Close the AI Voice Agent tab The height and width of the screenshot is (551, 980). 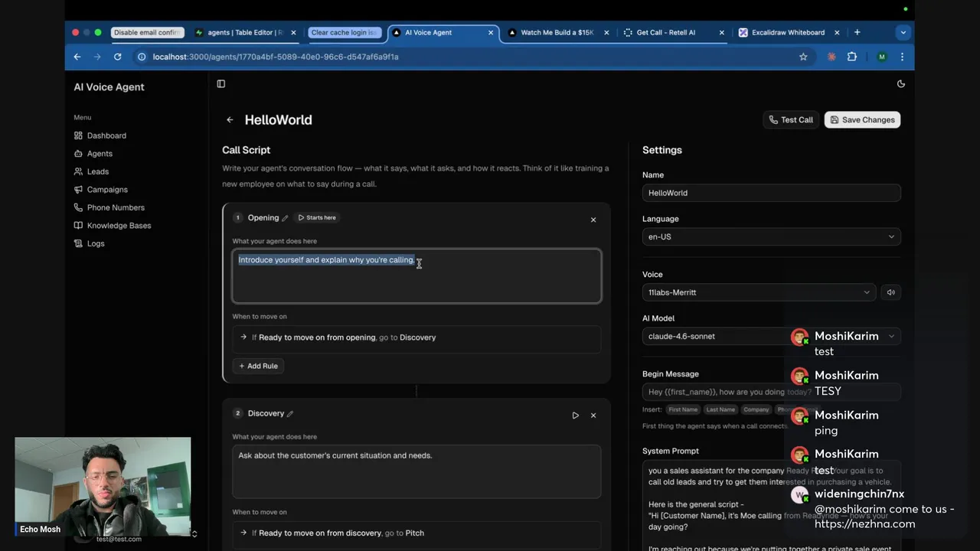tap(491, 32)
